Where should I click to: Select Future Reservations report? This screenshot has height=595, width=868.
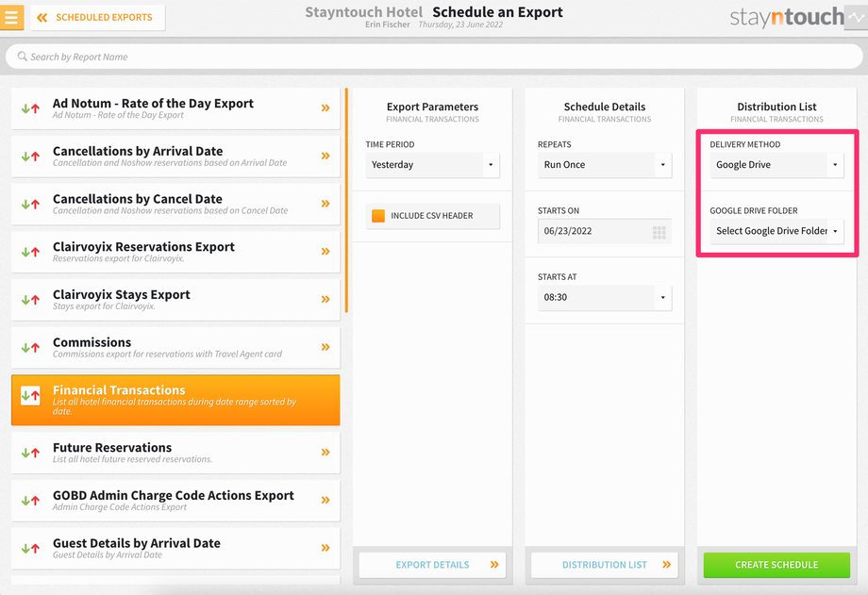(175, 453)
